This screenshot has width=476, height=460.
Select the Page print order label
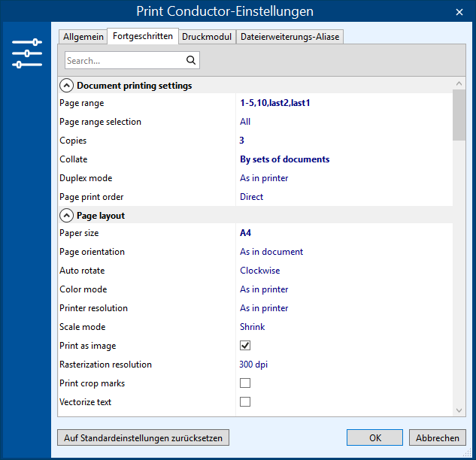click(x=92, y=197)
